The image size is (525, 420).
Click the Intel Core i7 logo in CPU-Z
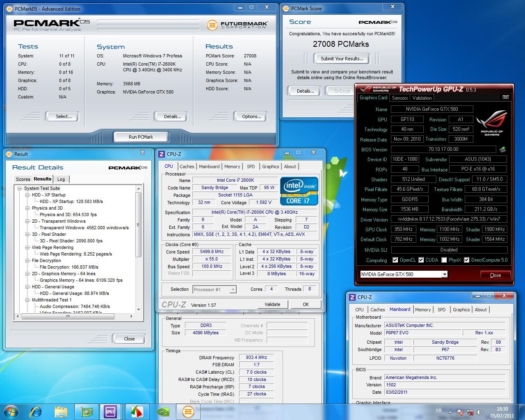pyautogui.click(x=299, y=191)
